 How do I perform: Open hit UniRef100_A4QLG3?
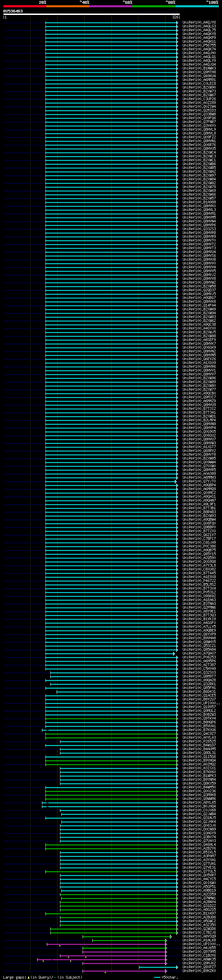pyautogui.click(x=199, y=26)
